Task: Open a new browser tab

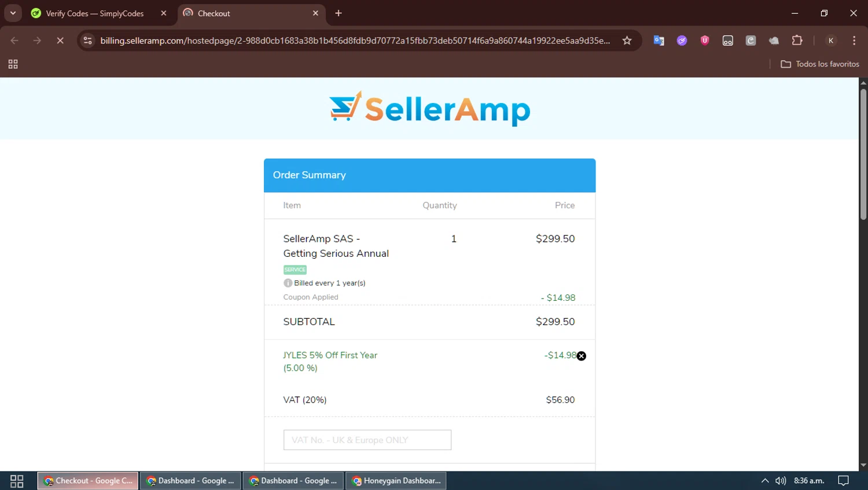Action: coord(339,13)
